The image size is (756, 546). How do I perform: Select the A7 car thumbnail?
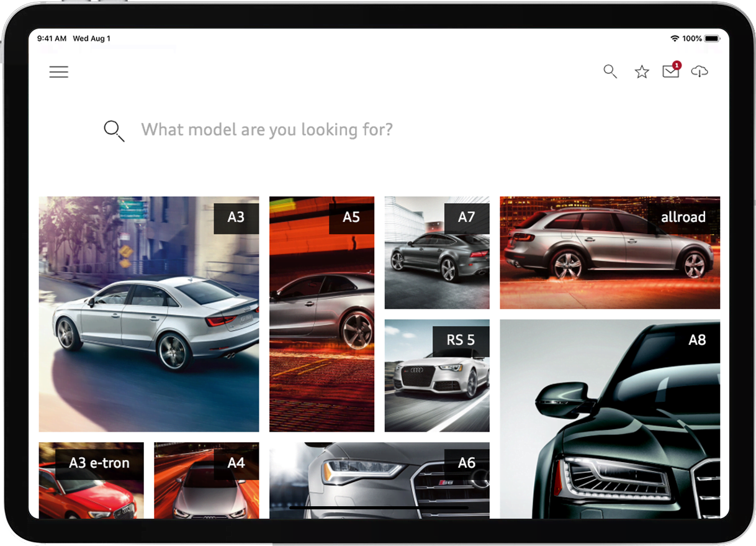coord(437,253)
